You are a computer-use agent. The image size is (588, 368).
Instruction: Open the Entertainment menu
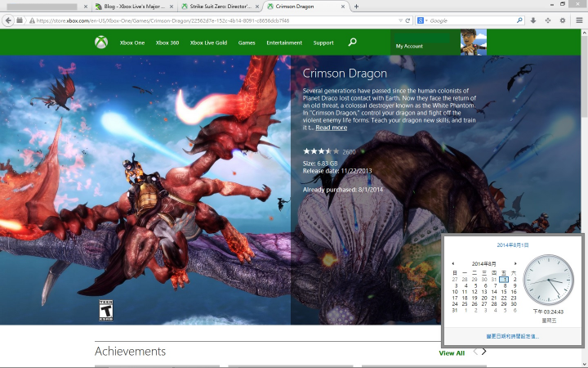click(284, 43)
